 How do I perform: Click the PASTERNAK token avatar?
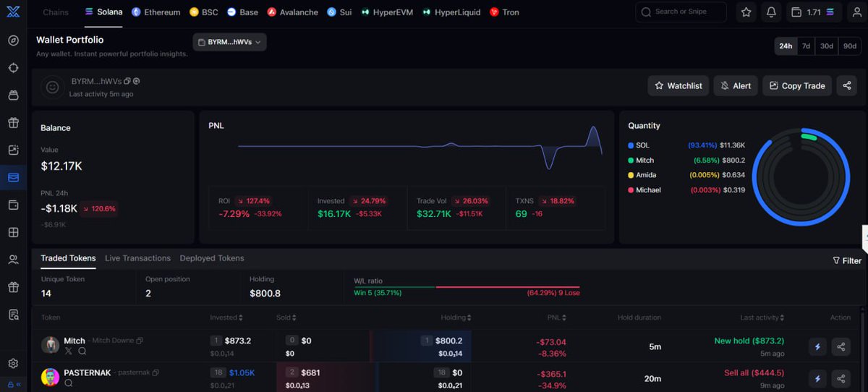click(x=50, y=377)
